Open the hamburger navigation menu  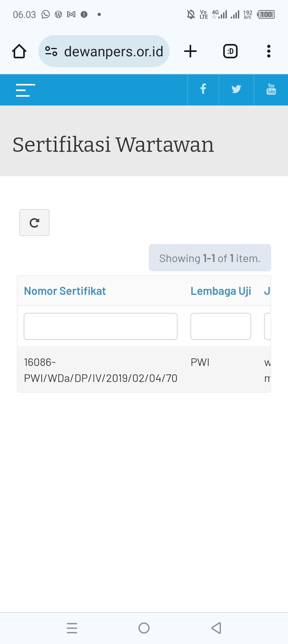click(25, 90)
